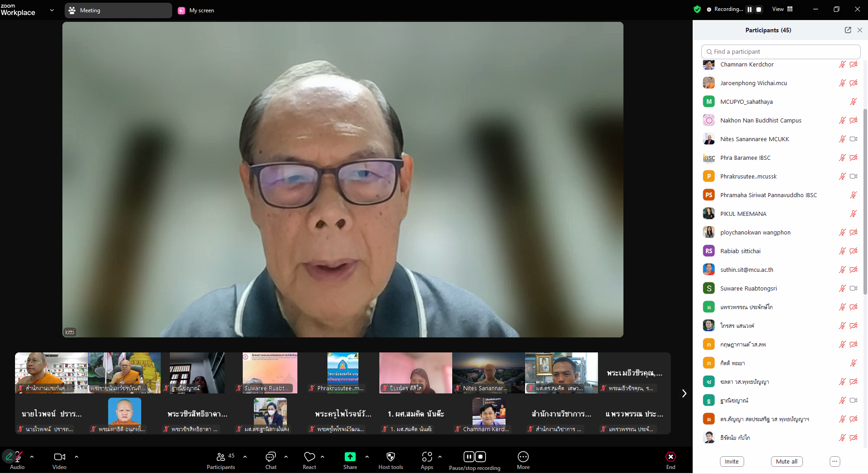
Task: Click the Find a participant search field
Action: click(x=781, y=51)
